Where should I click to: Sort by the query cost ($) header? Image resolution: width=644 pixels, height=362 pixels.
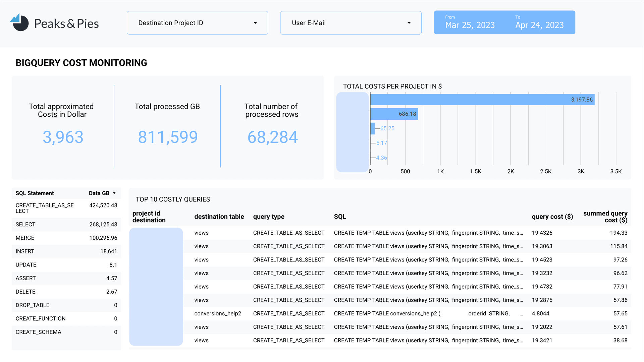tap(552, 217)
